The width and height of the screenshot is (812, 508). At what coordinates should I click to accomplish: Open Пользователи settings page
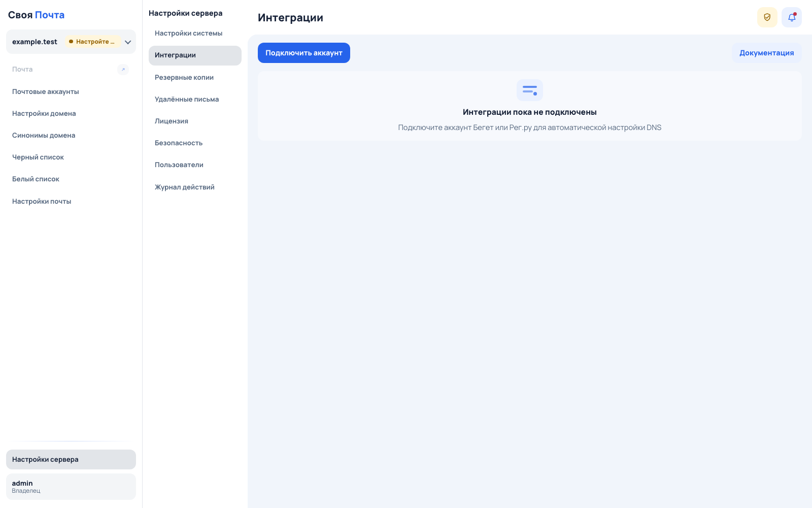195,165
